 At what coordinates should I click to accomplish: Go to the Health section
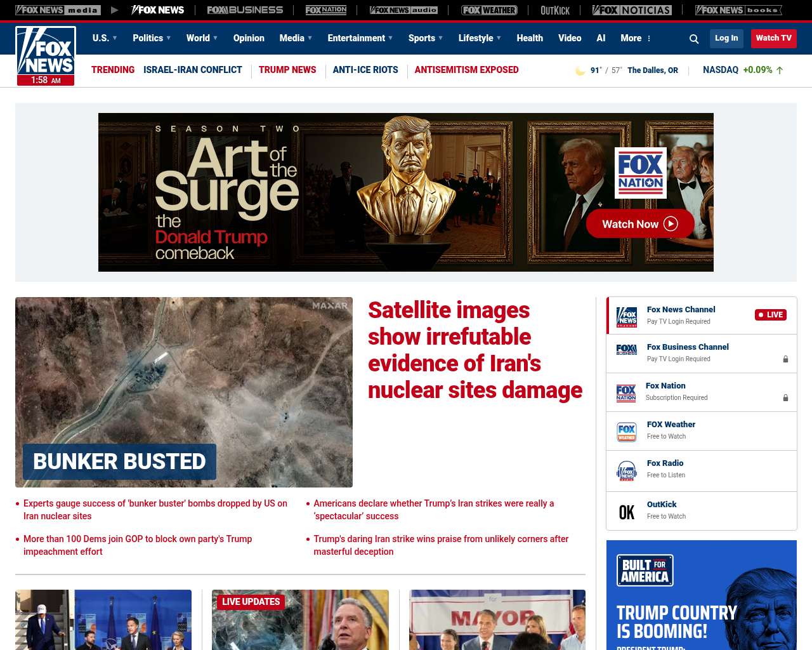pyautogui.click(x=530, y=38)
